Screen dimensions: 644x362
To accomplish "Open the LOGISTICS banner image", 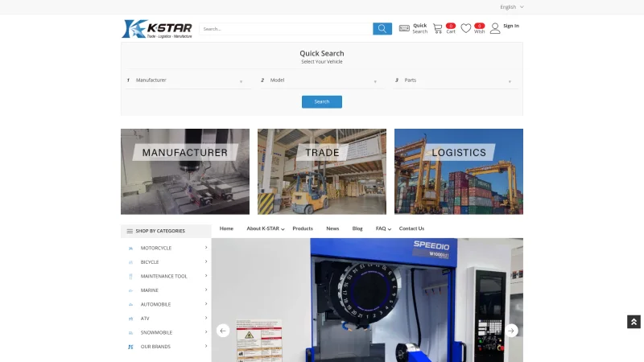I will (459, 171).
